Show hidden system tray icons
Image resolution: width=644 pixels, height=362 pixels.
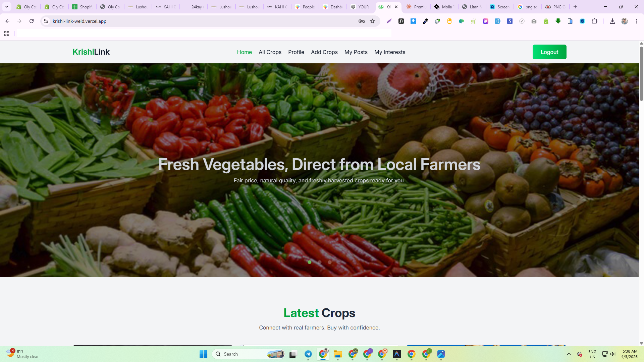pos(569,354)
